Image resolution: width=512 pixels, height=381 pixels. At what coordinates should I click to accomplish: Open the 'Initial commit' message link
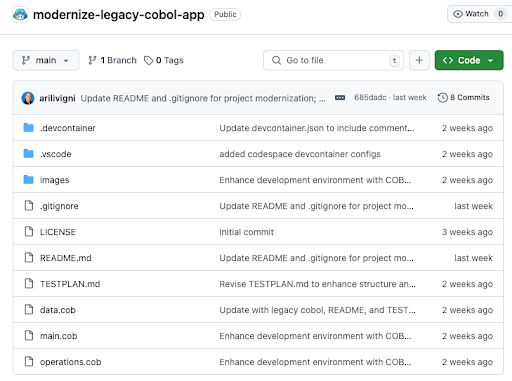tap(246, 232)
